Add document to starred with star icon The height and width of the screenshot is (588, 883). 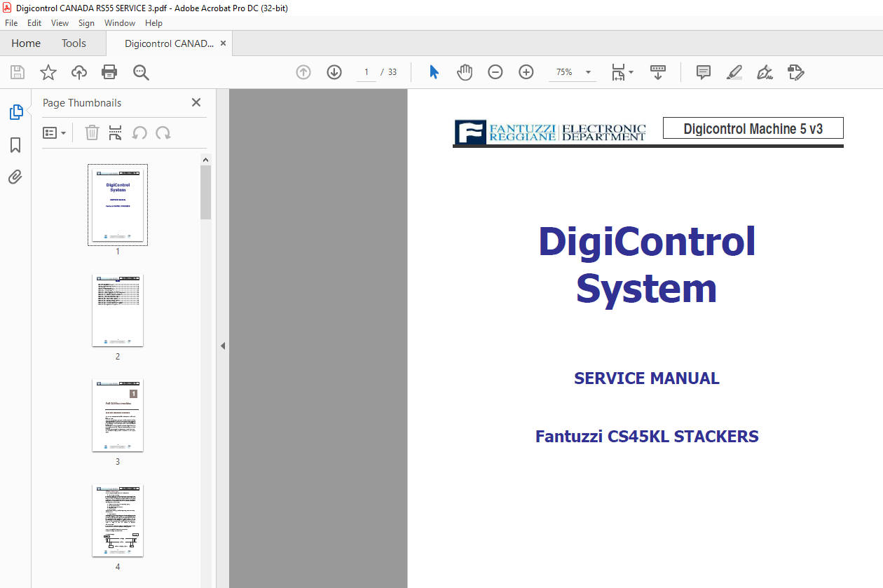[x=48, y=72]
